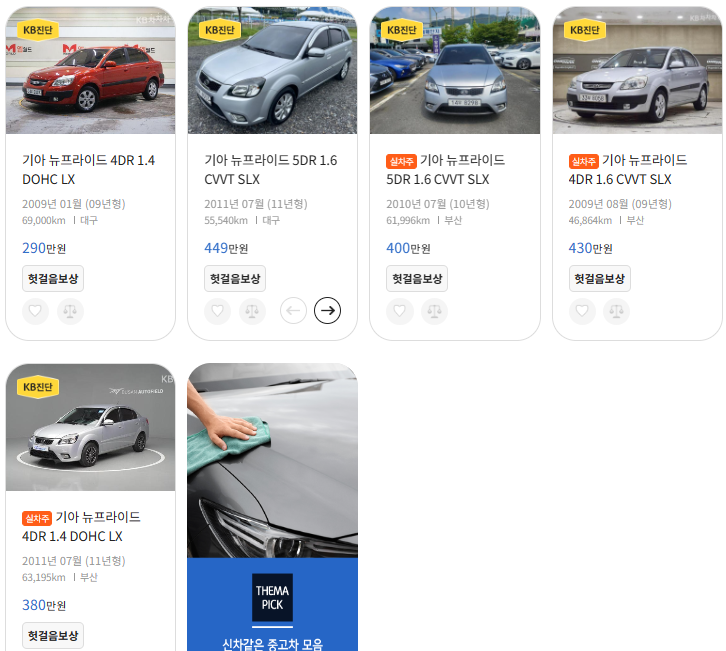Click KB진단 badge on 449만원 car photo
Screen dimensions: 726x651
pyautogui.click(x=220, y=30)
